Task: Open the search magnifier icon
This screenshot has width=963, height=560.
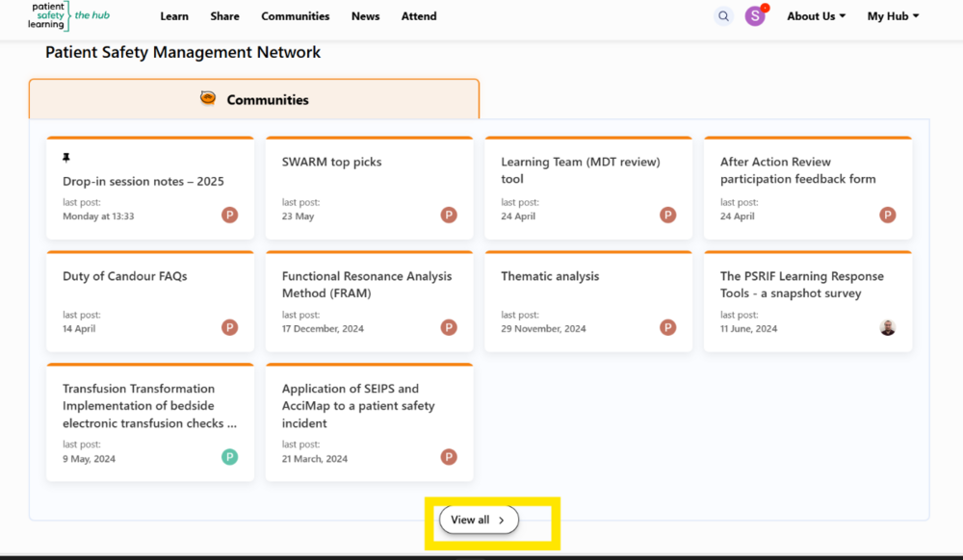Action: pyautogui.click(x=723, y=16)
